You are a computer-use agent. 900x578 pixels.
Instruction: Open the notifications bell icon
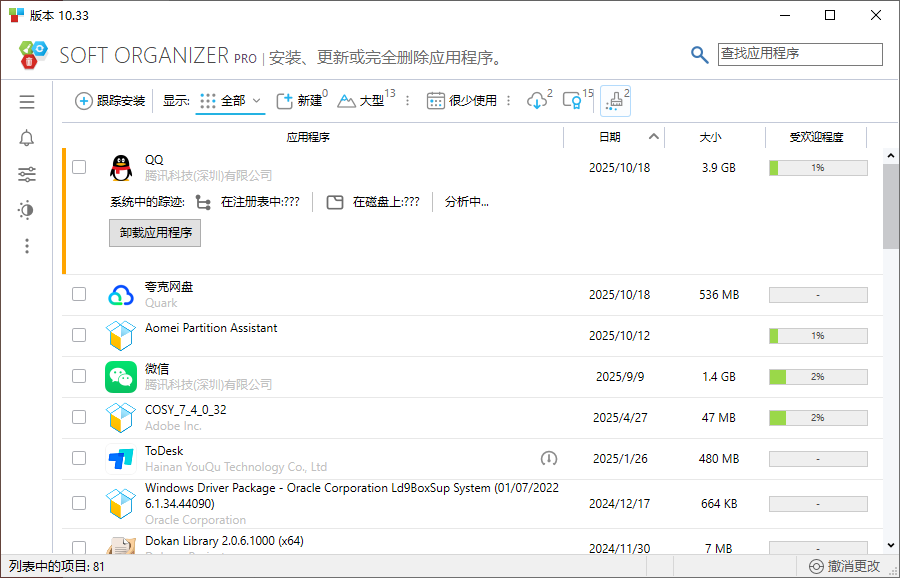pos(27,138)
